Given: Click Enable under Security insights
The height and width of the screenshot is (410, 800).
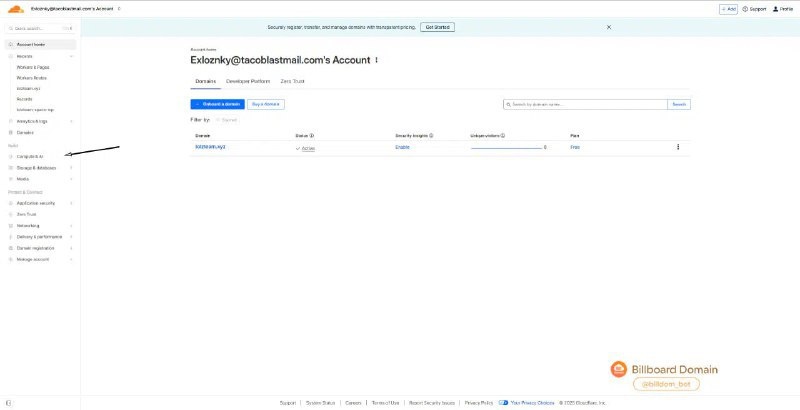Looking at the screenshot, I should point(402,147).
